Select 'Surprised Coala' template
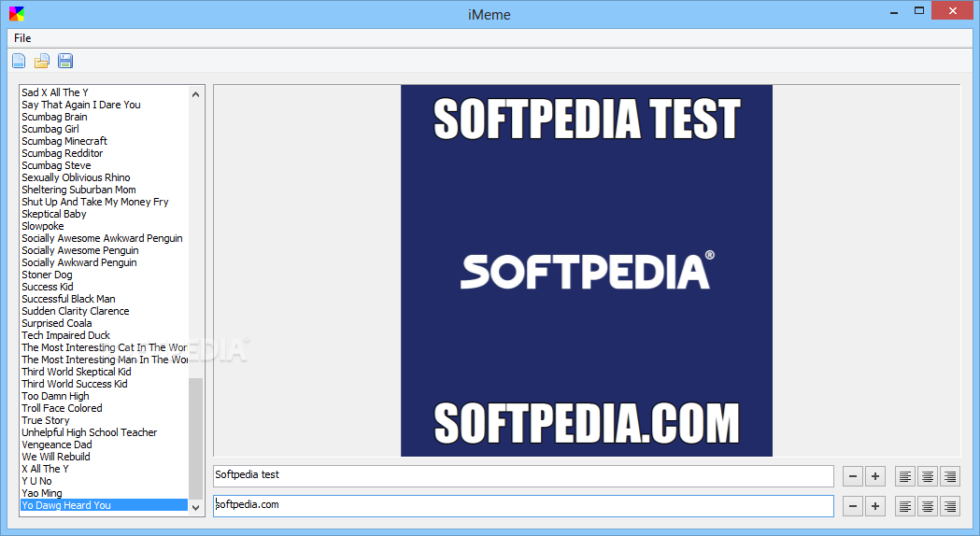Image resolution: width=980 pixels, height=536 pixels. 56,324
